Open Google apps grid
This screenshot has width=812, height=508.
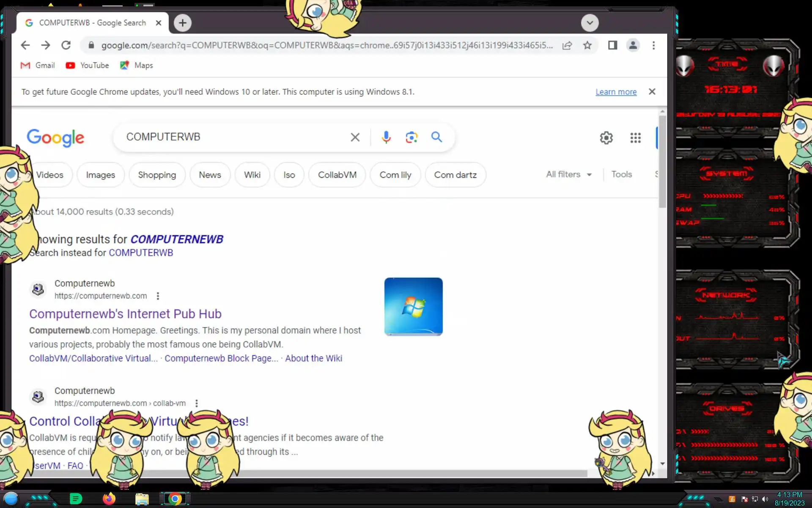click(635, 138)
